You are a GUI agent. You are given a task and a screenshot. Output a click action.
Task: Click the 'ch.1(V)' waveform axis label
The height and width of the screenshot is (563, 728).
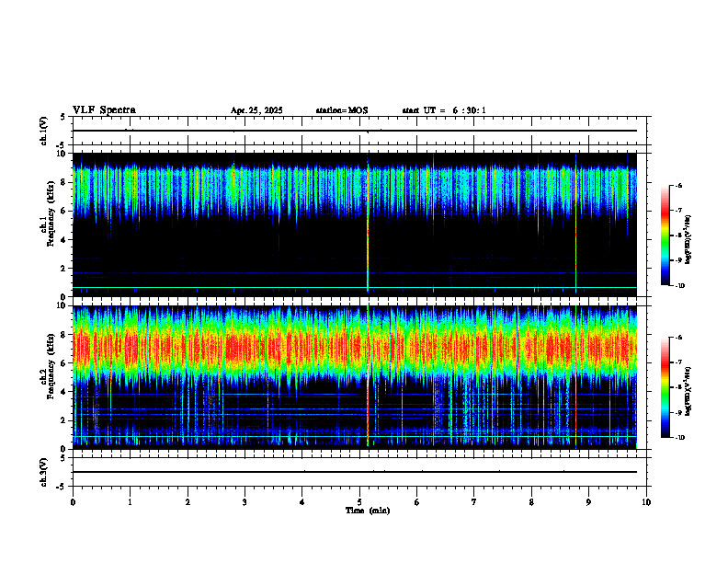[x=44, y=131]
